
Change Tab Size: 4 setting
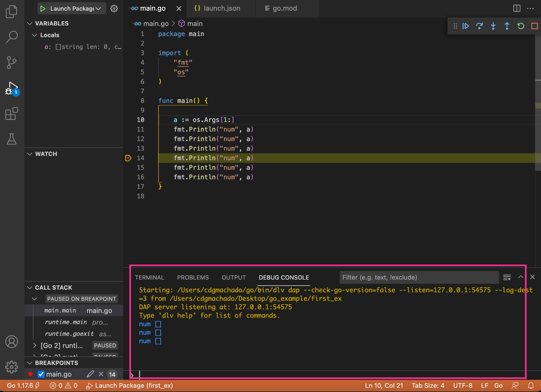click(428, 386)
